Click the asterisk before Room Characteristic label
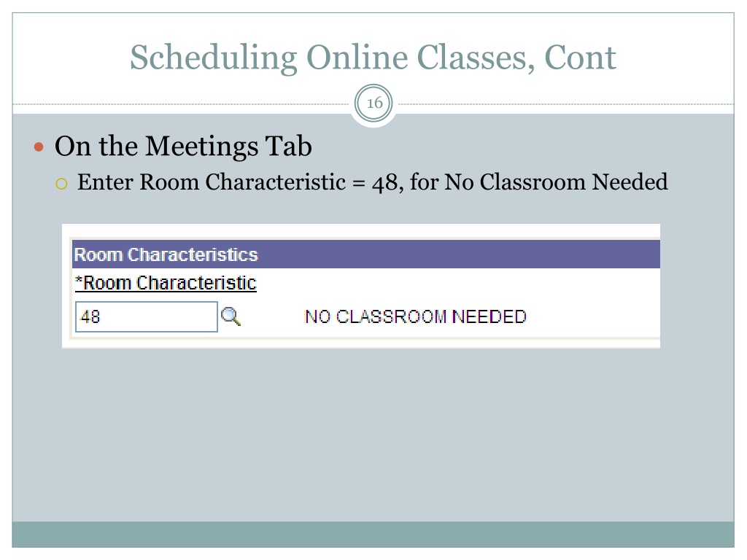This screenshot has height=560, width=747. (x=79, y=280)
